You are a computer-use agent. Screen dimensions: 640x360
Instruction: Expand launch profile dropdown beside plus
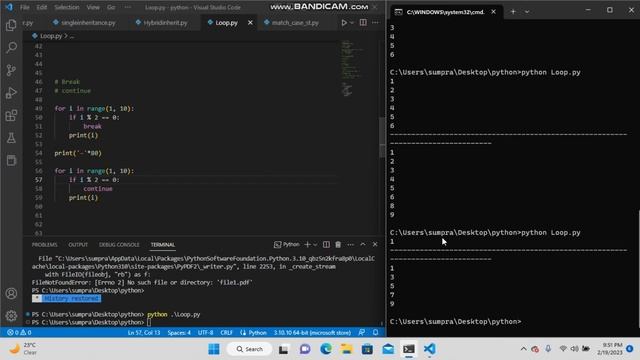coord(315,244)
